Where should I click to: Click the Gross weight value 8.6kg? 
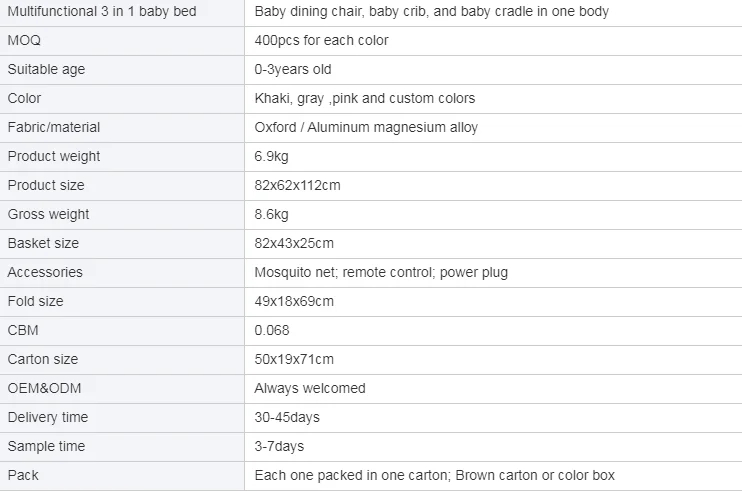click(271, 215)
